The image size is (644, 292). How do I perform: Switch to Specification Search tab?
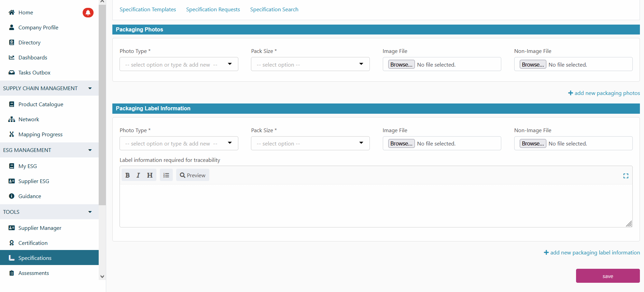tap(274, 10)
